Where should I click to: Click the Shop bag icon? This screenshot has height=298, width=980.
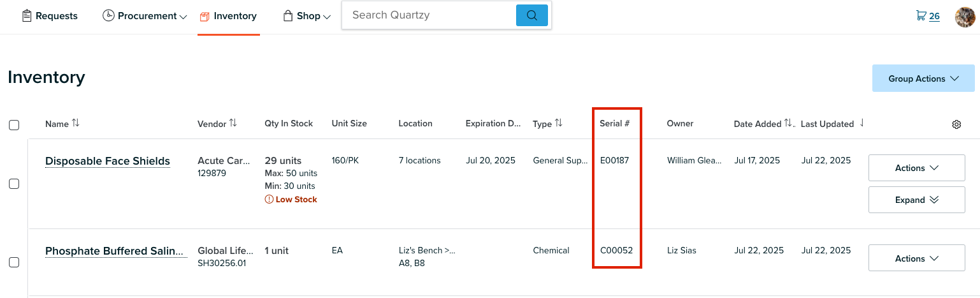288,16
